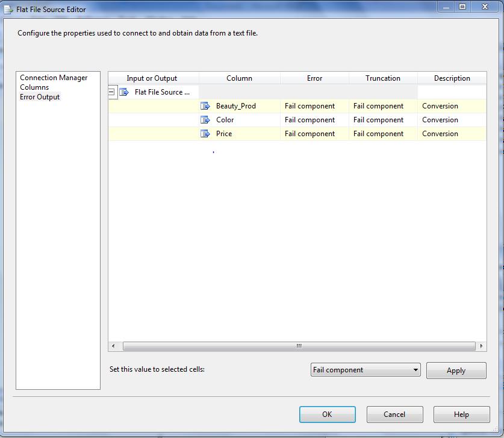Image resolution: width=504 pixels, height=438 pixels.
Task: Click the Beauty_Prod column icon
Action: click(205, 106)
